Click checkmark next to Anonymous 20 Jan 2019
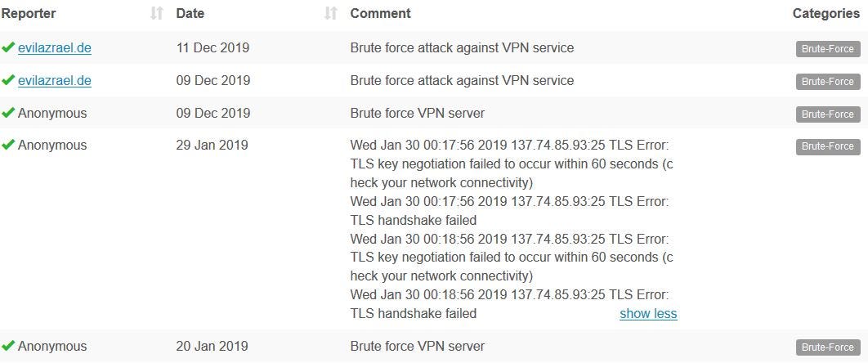The width and height of the screenshot is (868, 363). pos(7,347)
